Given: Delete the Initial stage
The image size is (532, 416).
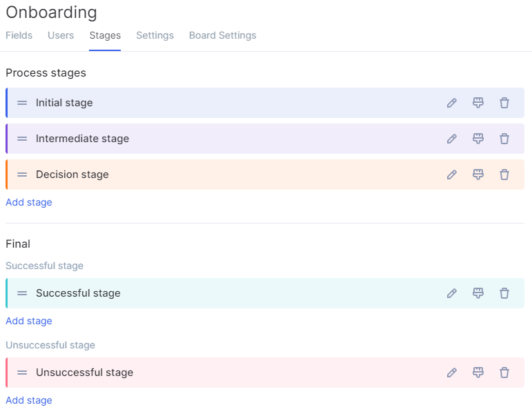Looking at the screenshot, I should pos(504,103).
